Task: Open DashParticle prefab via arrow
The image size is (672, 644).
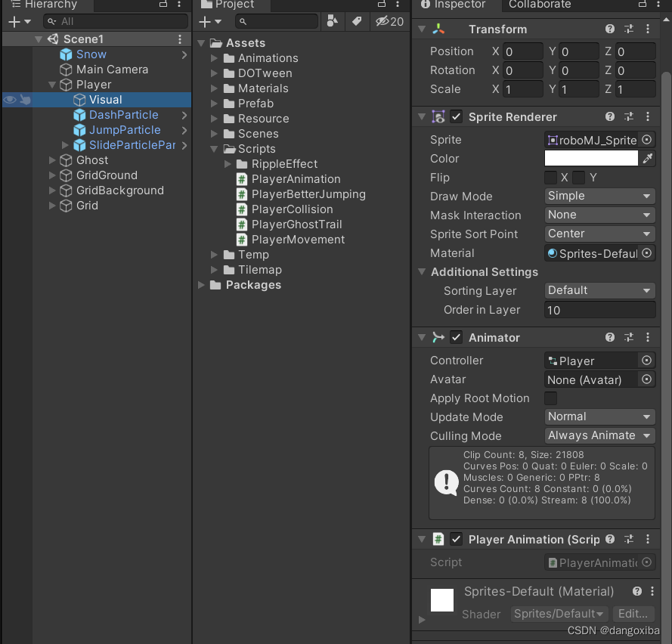Action: click(184, 115)
